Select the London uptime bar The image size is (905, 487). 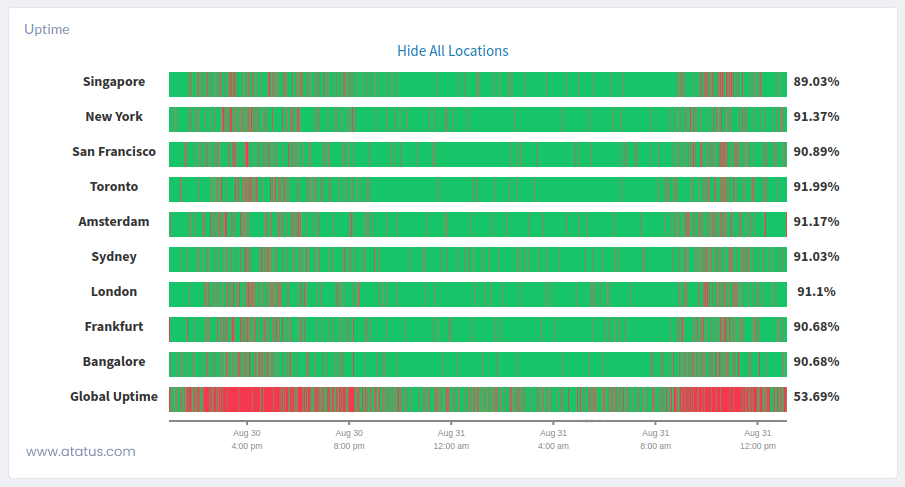(x=478, y=294)
